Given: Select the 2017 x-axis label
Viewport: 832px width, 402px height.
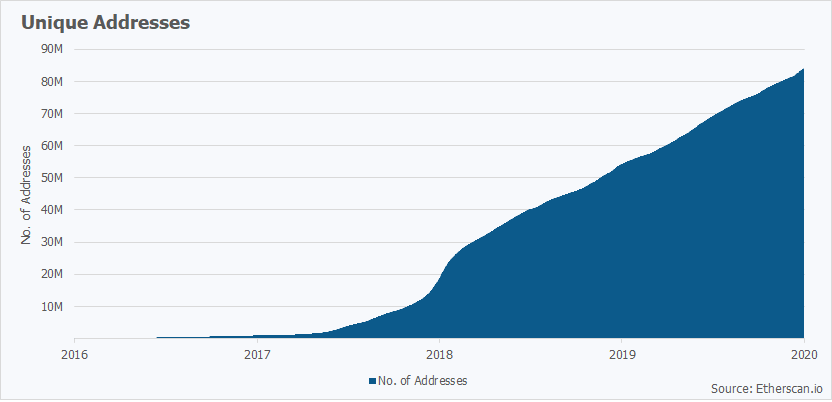Looking at the screenshot, I should [x=257, y=353].
